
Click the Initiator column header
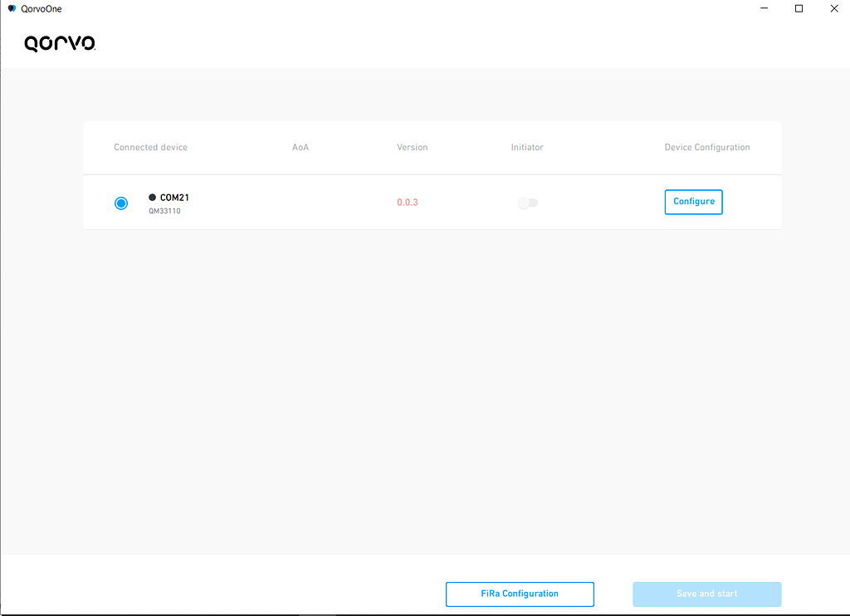coord(527,148)
